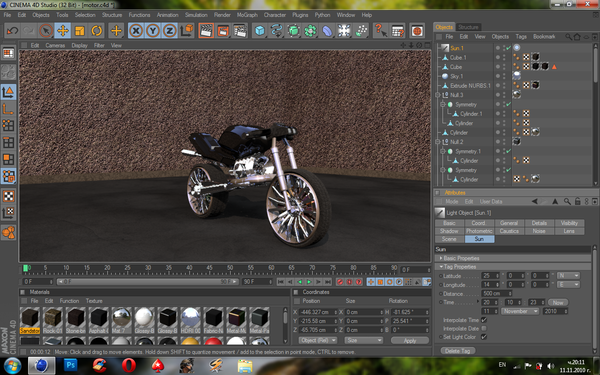Open the Caustics attribute tab
Viewport: 600px width, 375px height.
pos(509,231)
